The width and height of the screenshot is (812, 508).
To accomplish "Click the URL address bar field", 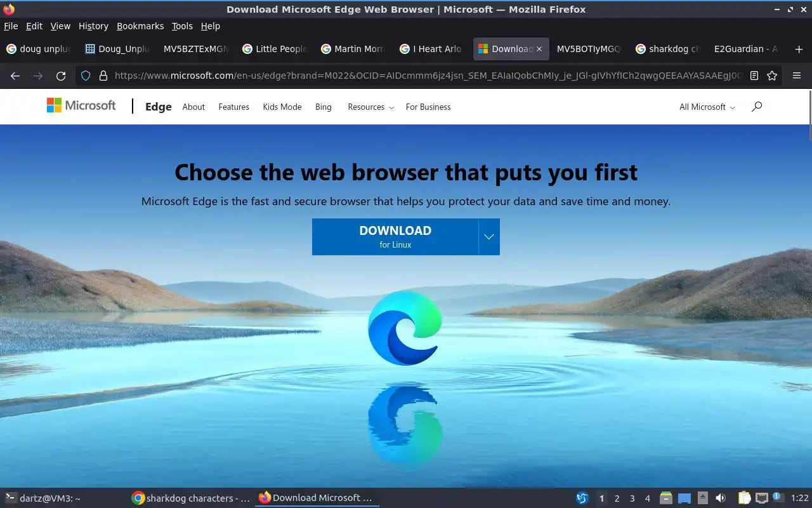I will click(428, 76).
